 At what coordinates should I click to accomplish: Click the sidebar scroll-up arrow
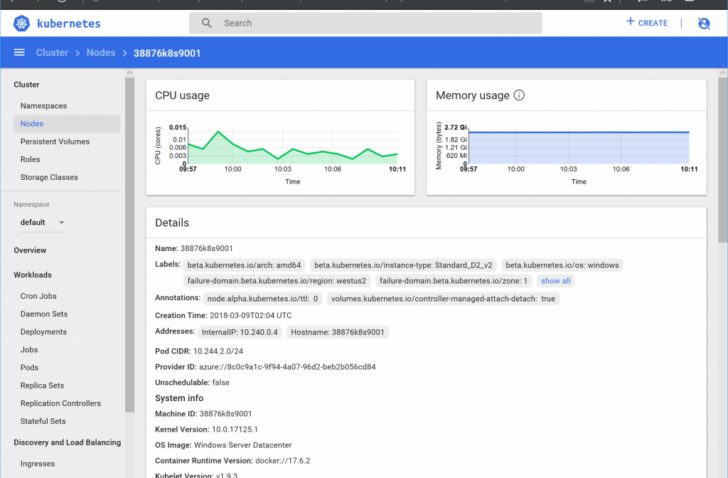tap(130, 73)
